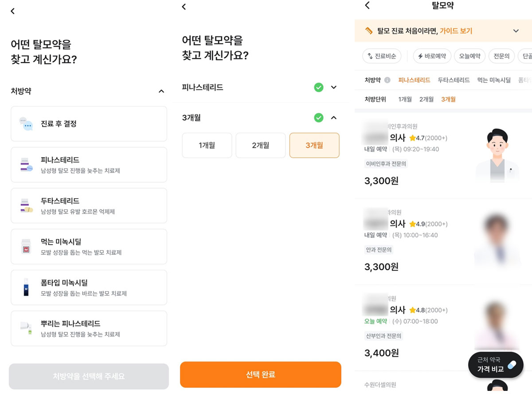The image size is (532, 394).
Task: Select the highlighted 3개월 duration option
Action: (314, 146)
